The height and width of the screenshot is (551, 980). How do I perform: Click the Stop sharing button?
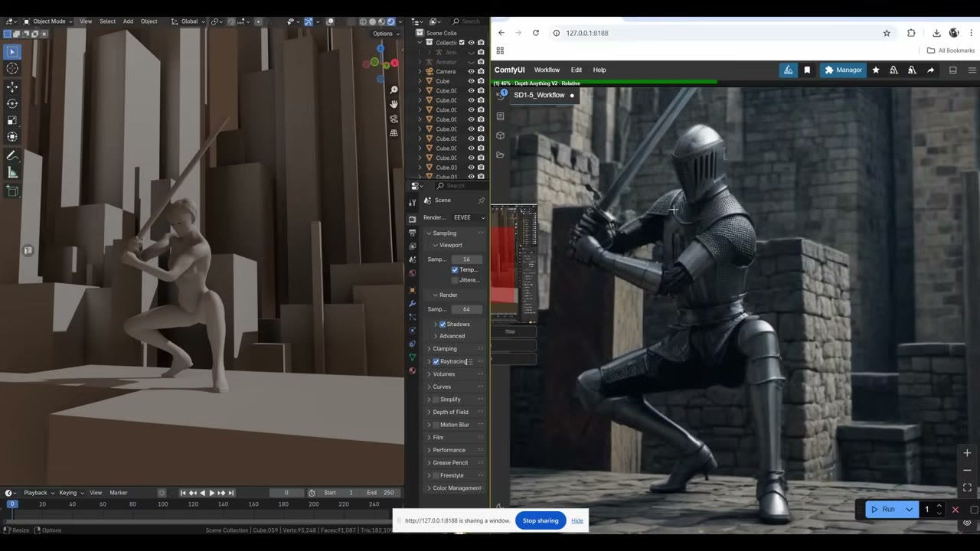[541, 520]
